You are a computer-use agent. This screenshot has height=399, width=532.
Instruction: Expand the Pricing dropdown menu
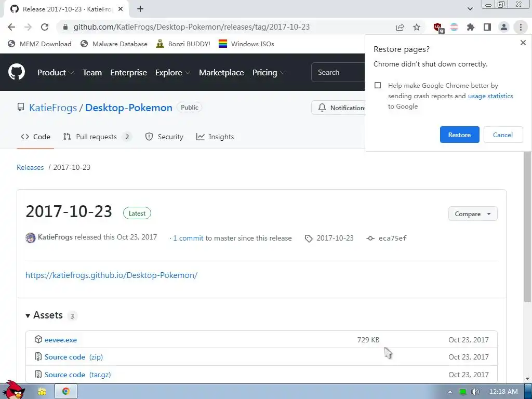click(269, 72)
